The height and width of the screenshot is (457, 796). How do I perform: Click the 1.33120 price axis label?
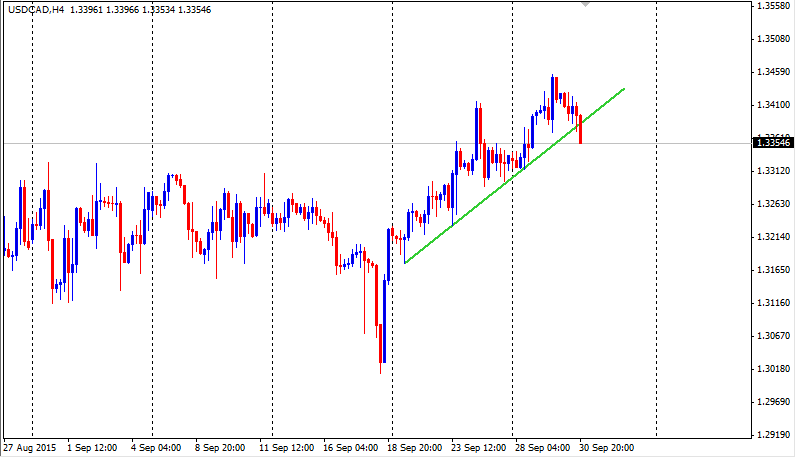point(773,171)
